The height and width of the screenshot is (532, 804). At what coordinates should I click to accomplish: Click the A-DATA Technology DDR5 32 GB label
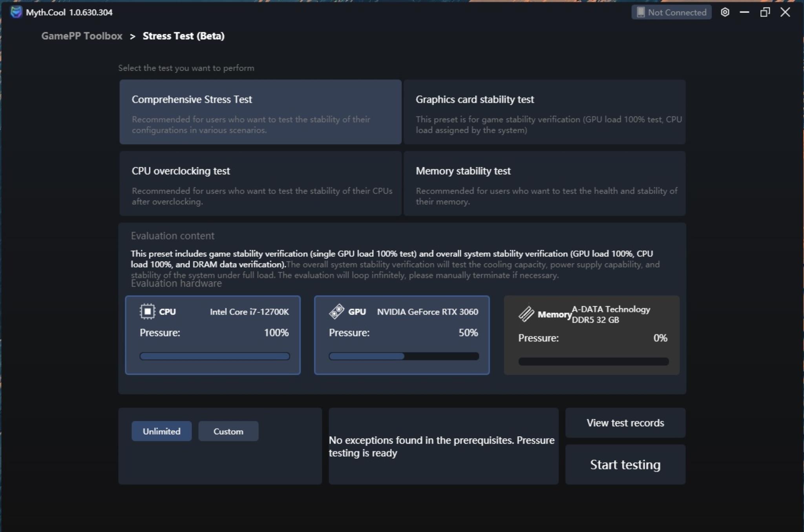click(611, 314)
